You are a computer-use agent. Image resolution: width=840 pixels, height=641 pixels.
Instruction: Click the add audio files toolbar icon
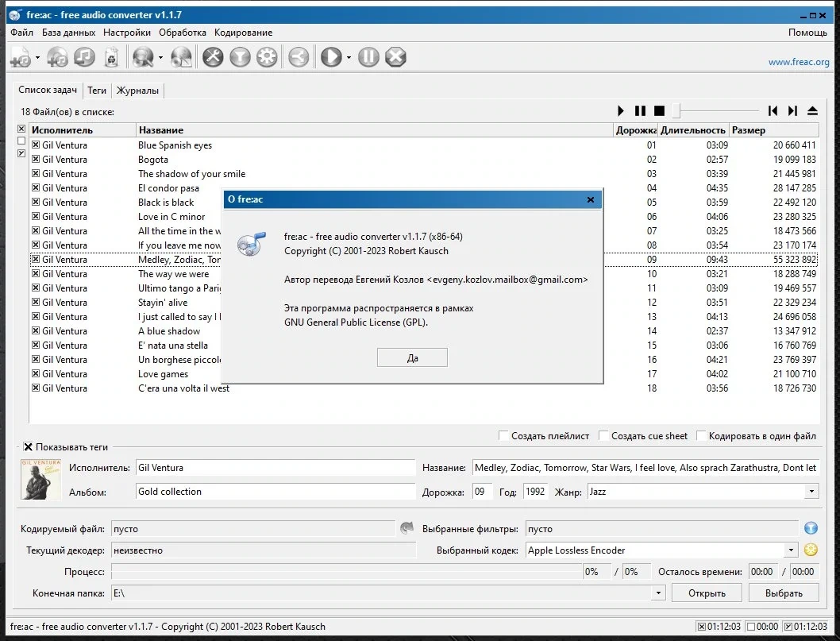click(x=21, y=57)
